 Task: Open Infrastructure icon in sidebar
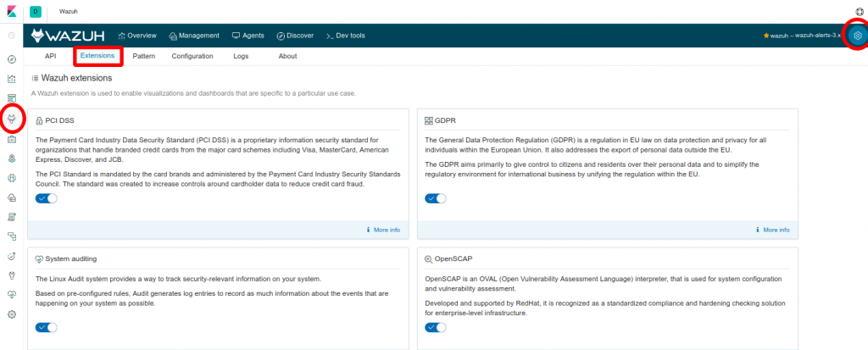[x=12, y=197]
